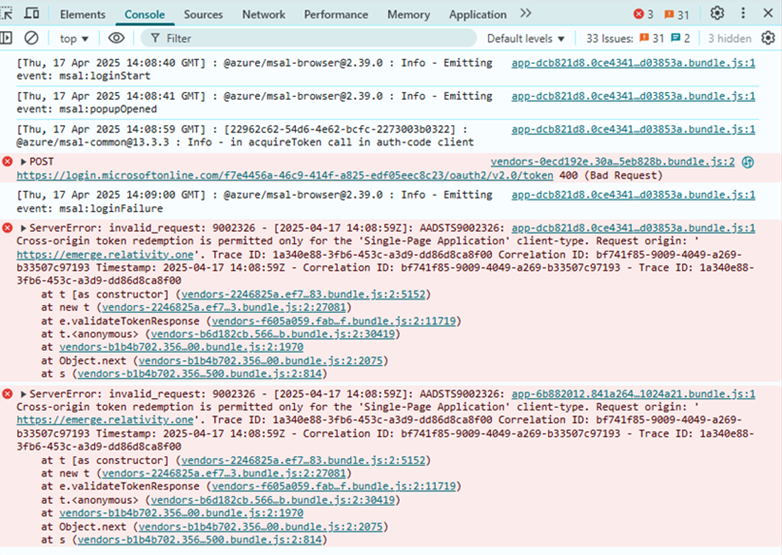Open source link of loginStart message

[x=633, y=63]
